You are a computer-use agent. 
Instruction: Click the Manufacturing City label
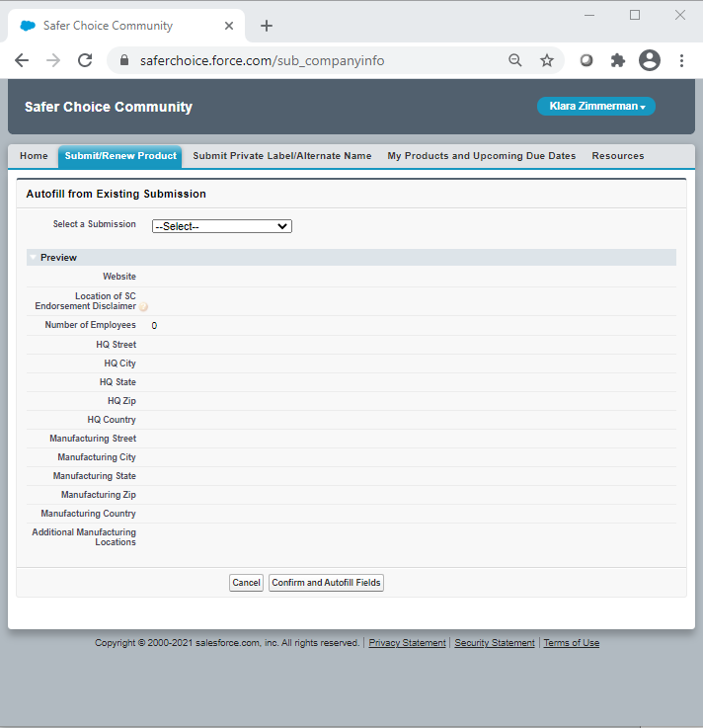pos(97,457)
